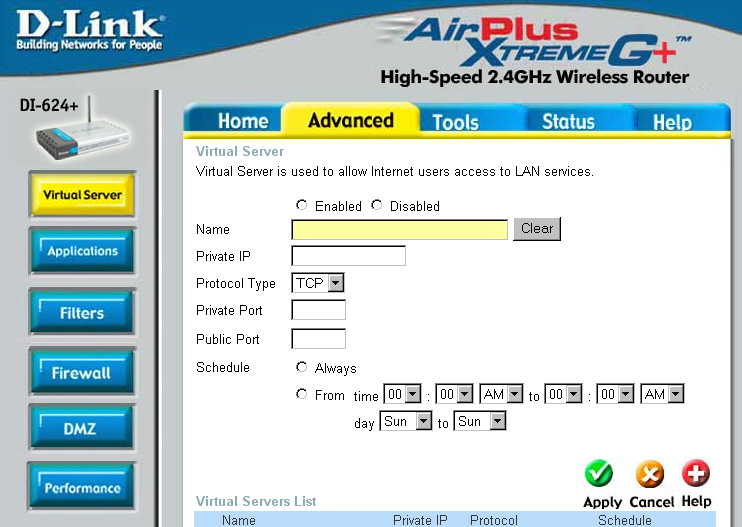Open the DMZ sidebar page
This screenshot has width=742, height=527.
[82, 428]
